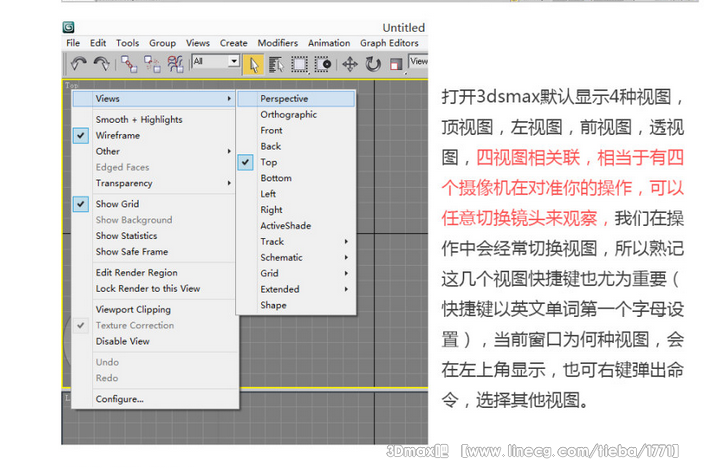The image size is (708, 468).
Task: Expand the Transparency submenu
Action: coord(154,183)
